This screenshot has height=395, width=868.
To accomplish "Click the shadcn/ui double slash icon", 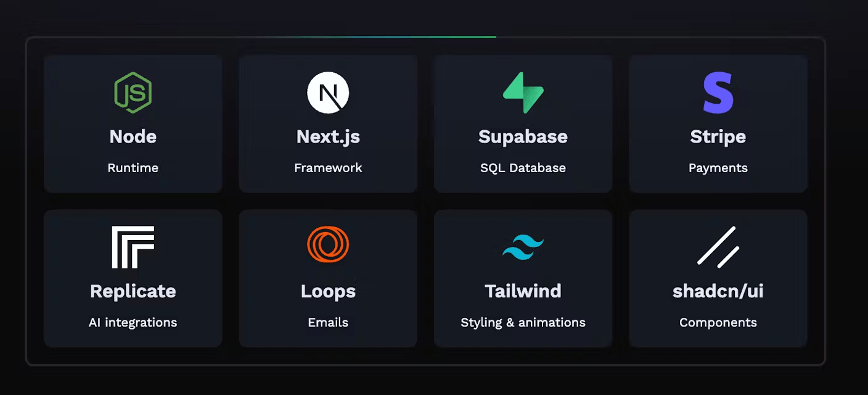I will click(x=718, y=246).
